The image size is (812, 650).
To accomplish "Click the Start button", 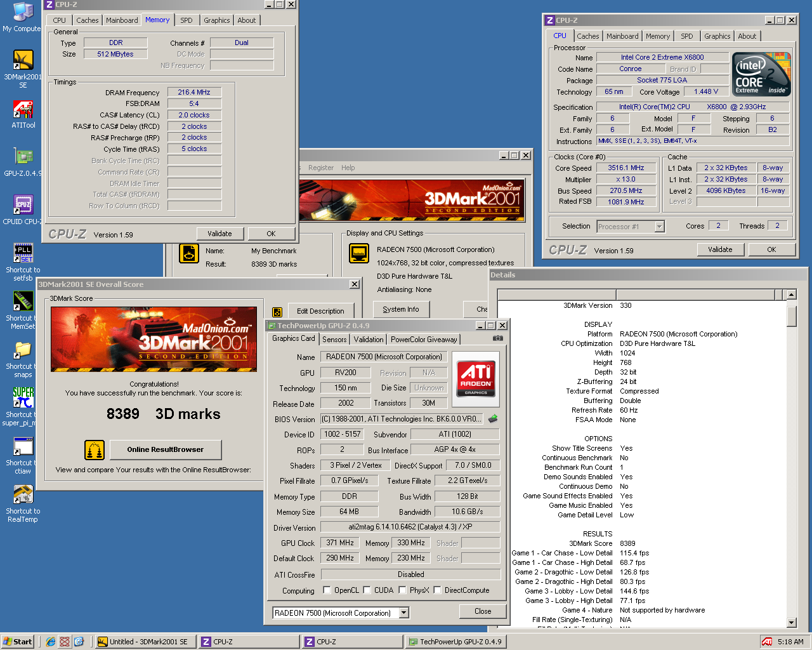I will tap(18, 642).
